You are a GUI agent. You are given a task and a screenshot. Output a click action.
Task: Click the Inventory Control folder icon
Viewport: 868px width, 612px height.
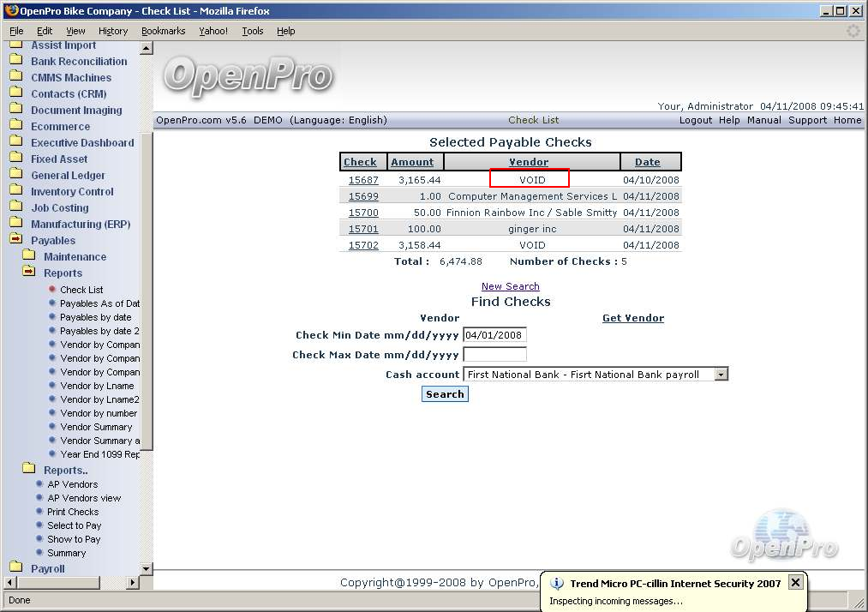[x=15, y=192]
